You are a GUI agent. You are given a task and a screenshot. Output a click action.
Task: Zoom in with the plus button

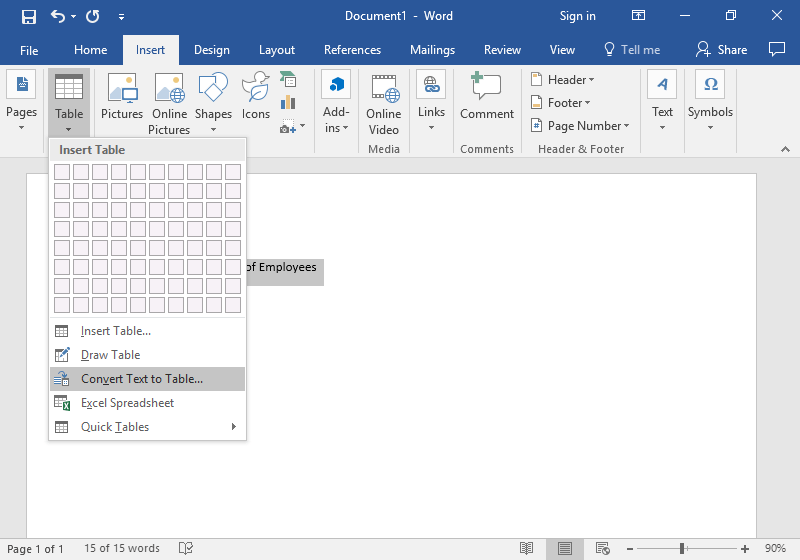tap(745, 549)
